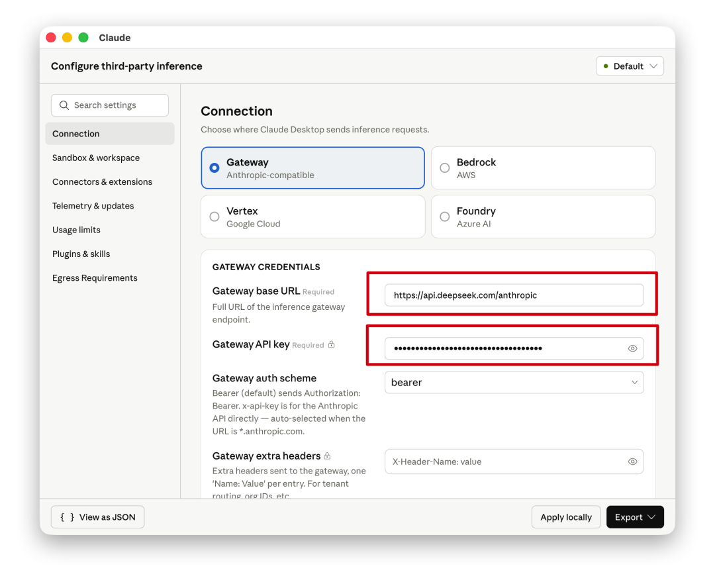Click View as JSON button

98,517
